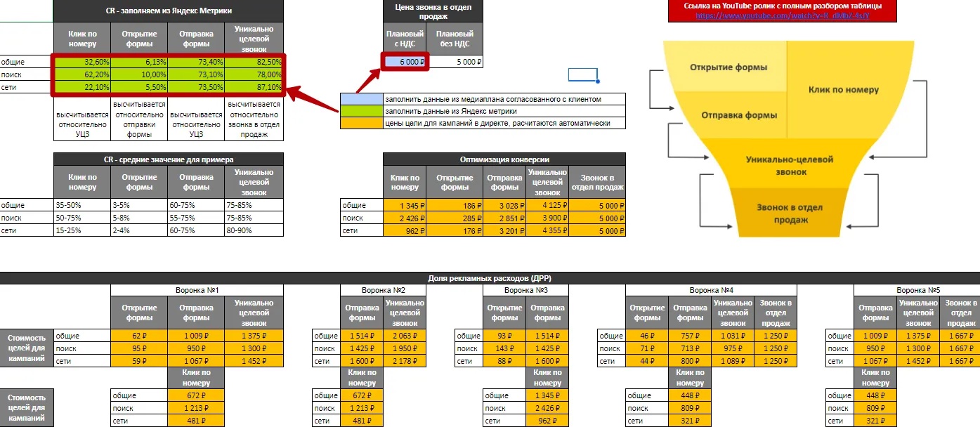The image size is (980, 427).
Task: Click the 2 063 ₽ cell in Воронка №2
Action: (405, 336)
